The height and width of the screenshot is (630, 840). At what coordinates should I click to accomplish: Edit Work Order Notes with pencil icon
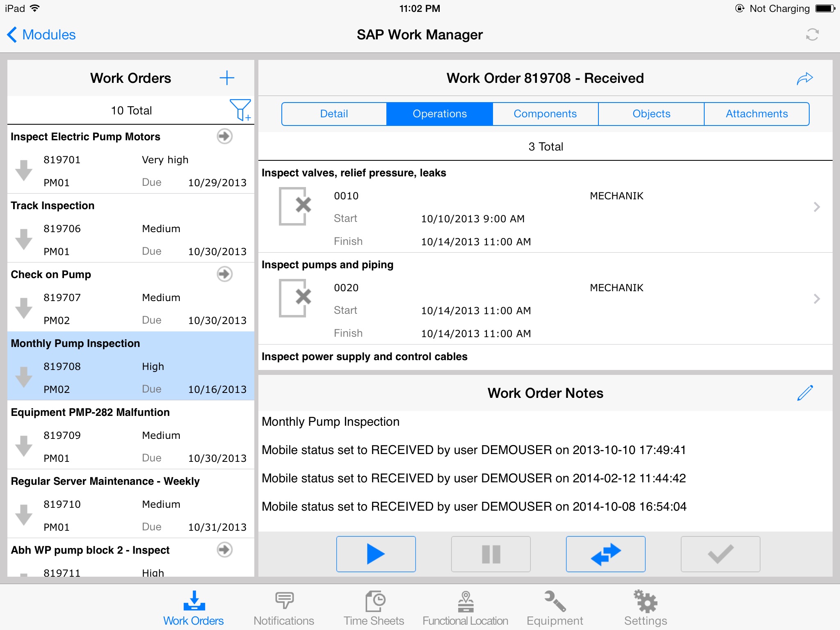tap(805, 393)
